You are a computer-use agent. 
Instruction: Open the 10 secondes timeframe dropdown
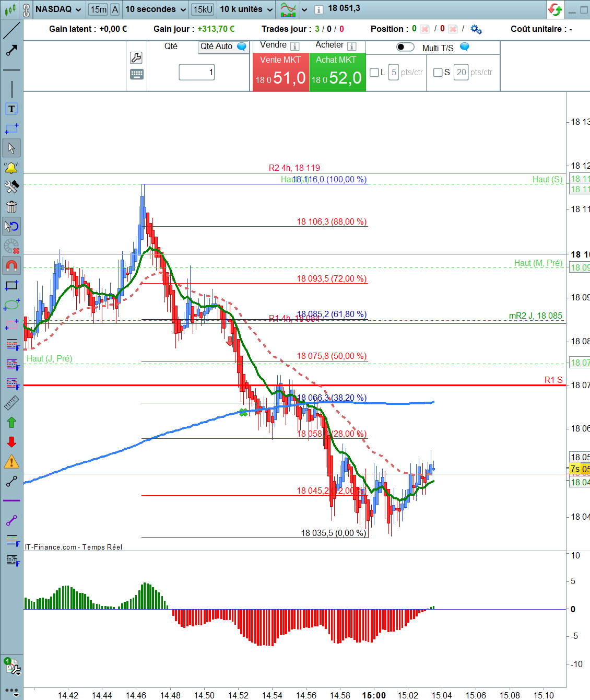pos(156,9)
